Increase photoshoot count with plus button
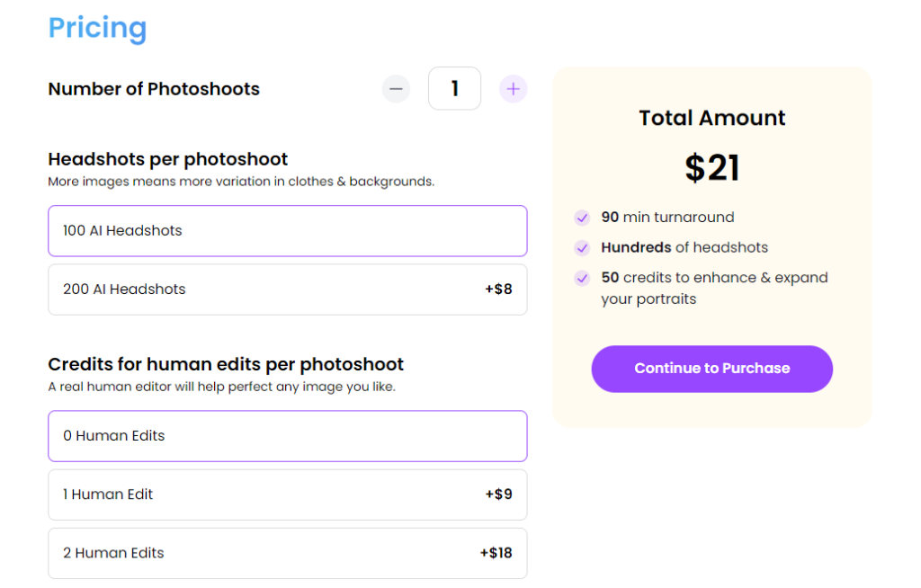Image resolution: width=921 pixels, height=588 pixels. (513, 89)
